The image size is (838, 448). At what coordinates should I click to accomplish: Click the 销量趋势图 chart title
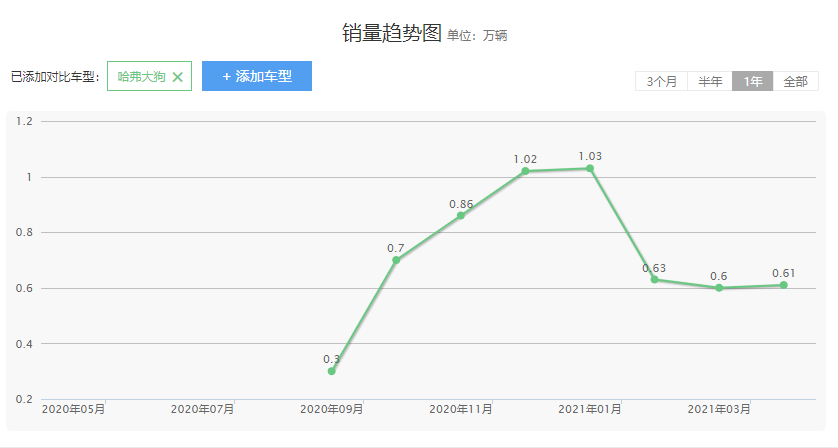(392, 33)
